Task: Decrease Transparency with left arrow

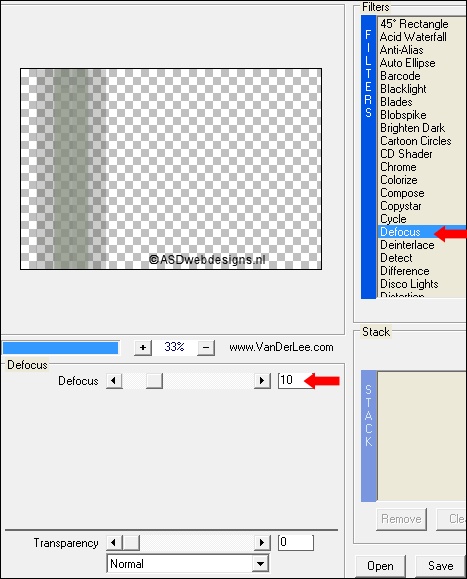Action: click(x=114, y=542)
